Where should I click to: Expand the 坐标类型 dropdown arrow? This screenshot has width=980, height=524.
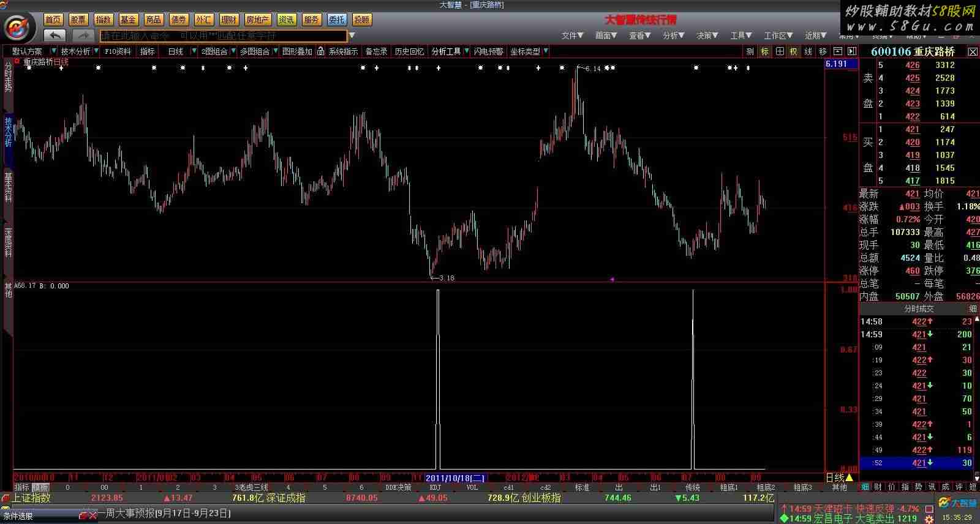pyautogui.click(x=545, y=51)
